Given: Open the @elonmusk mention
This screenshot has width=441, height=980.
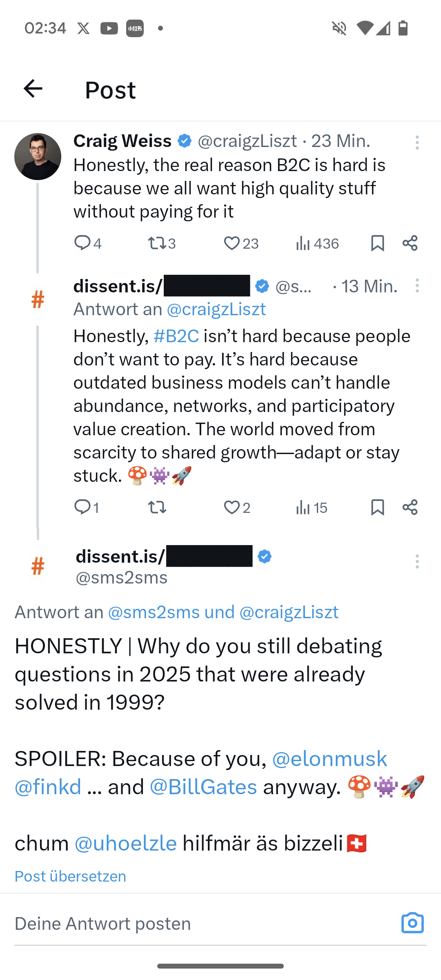Looking at the screenshot, I should pos(330,759).
